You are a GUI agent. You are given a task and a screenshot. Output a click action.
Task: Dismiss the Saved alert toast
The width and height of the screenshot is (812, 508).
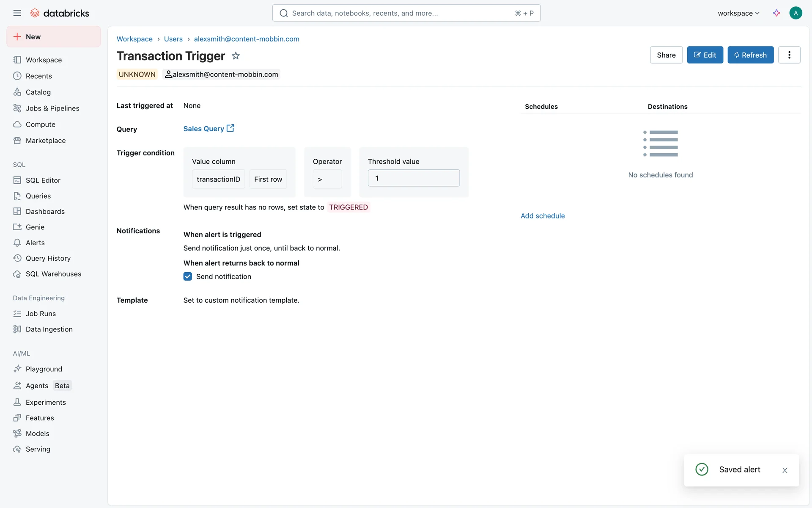785,470
